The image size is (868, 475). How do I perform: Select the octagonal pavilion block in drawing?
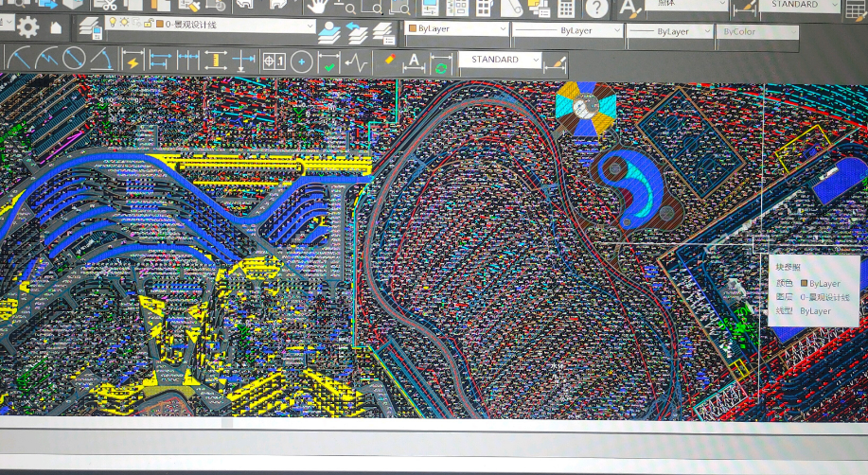coord(586,109)
